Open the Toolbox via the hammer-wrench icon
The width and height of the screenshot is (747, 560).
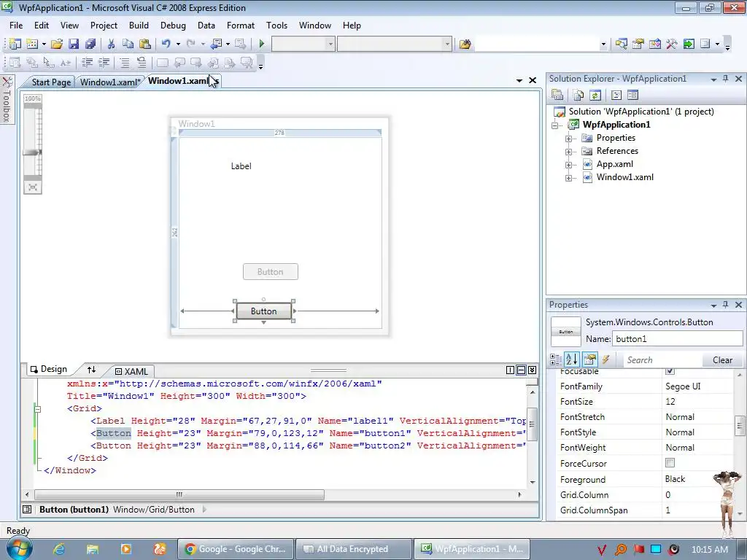point(672,44)
